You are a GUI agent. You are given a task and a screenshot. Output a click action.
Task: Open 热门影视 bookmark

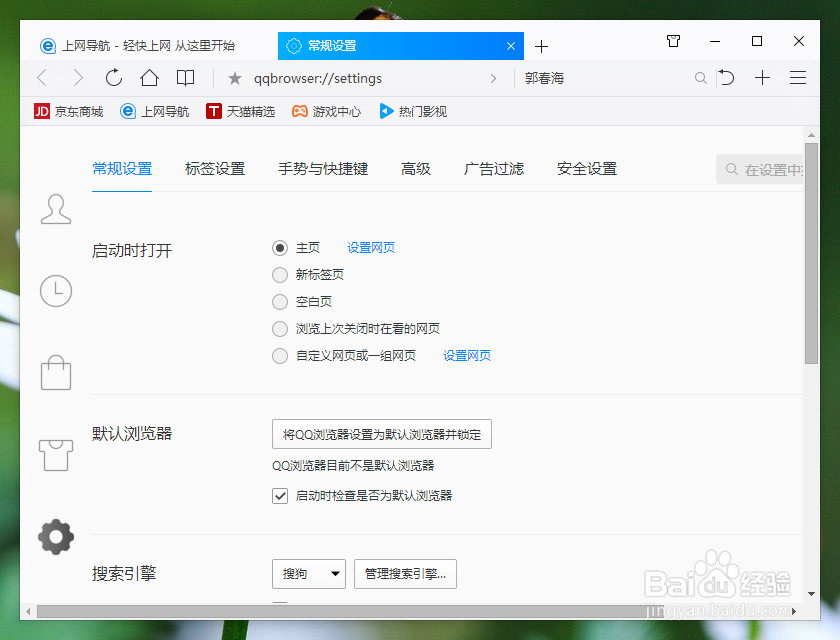(x=412, y=111)
